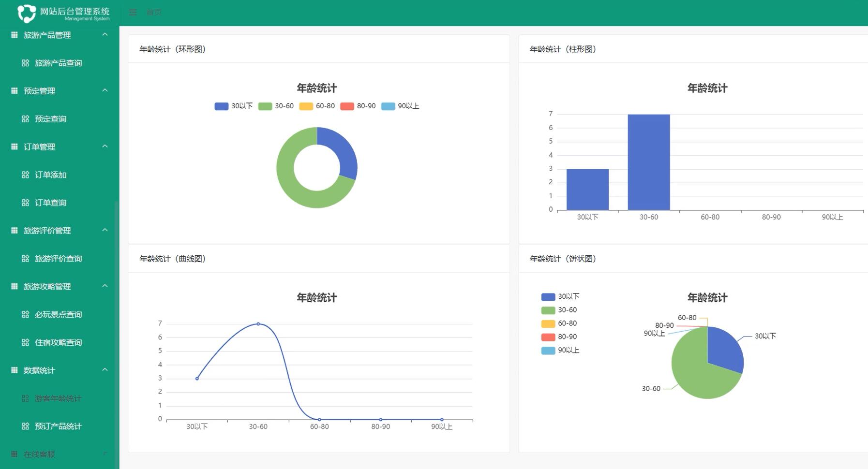Toggle the 30以下 legend in the donut chart
Screen dimensions: 868x469
234,106
